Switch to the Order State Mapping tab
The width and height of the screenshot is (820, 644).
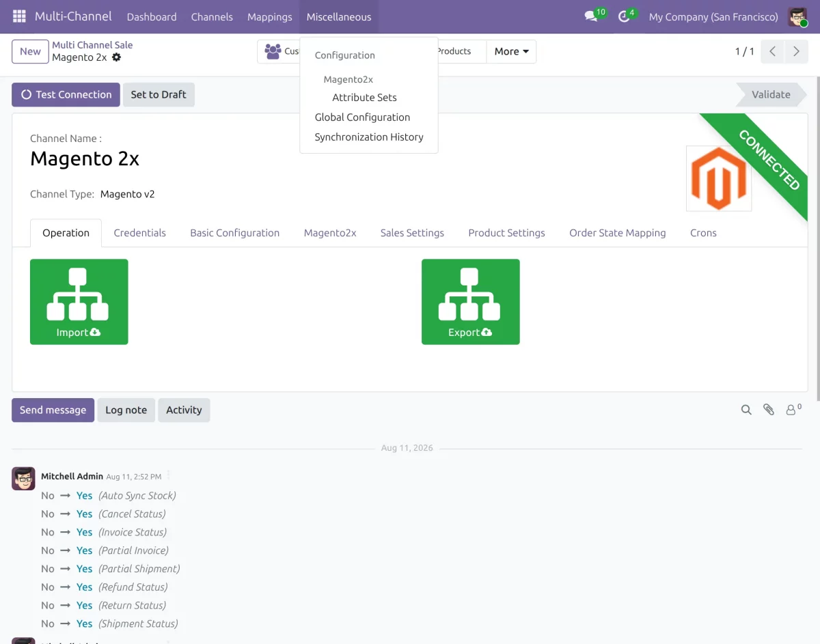pos(618,233)
